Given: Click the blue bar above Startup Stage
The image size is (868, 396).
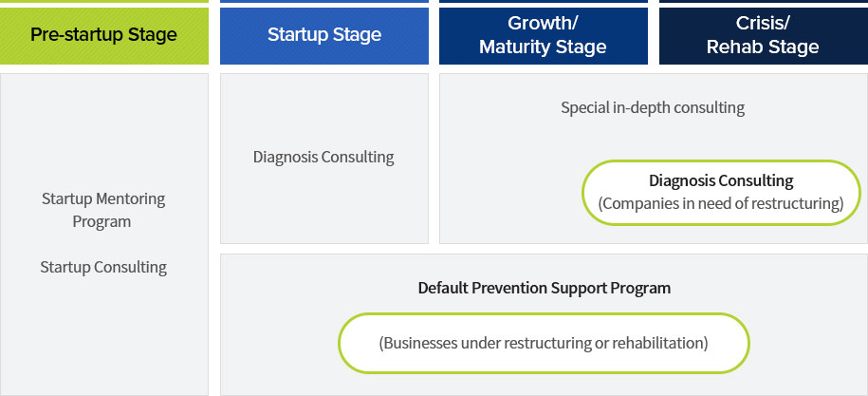Looking at the screenshot, I should 324,1.
